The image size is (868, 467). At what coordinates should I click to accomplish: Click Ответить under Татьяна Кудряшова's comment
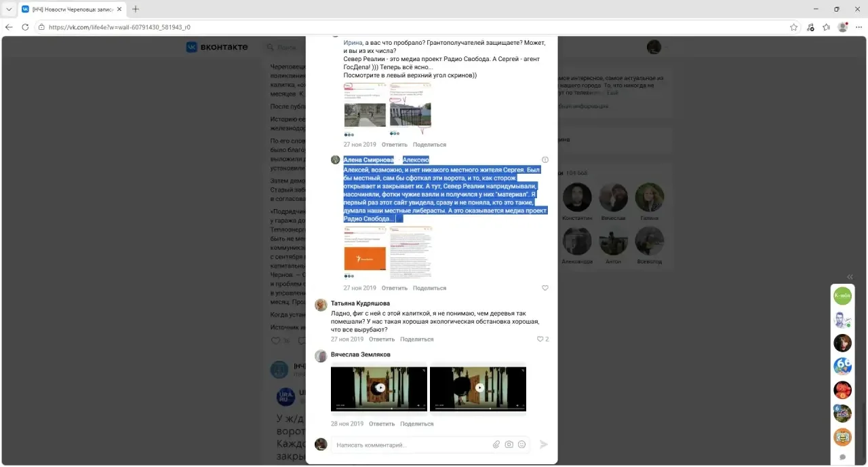click(382, 339)
